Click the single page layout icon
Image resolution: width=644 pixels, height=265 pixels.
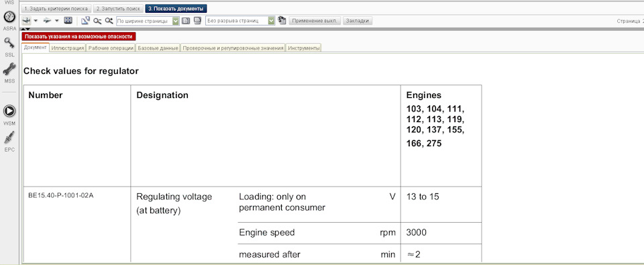[186, 21]
